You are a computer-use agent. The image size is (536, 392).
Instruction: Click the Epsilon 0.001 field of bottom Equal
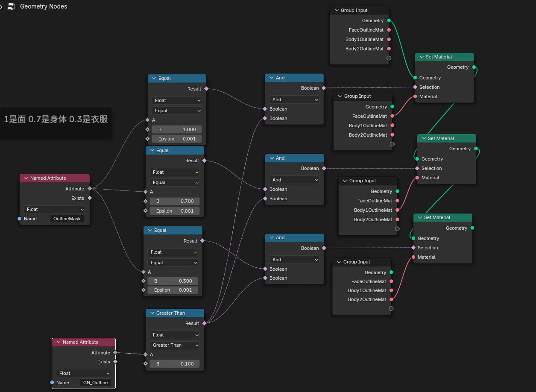[x=173, y=290]
